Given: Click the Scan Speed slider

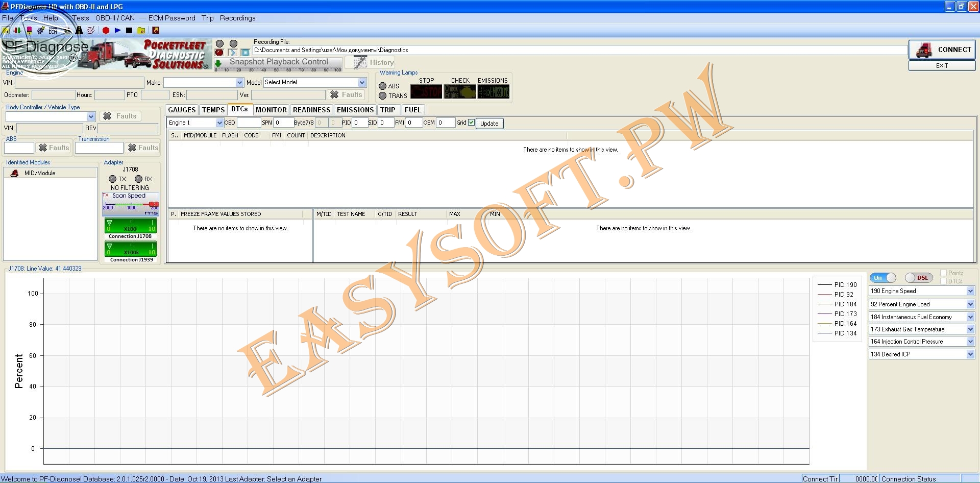Looking at the screenshot, I should coord(131,204).
